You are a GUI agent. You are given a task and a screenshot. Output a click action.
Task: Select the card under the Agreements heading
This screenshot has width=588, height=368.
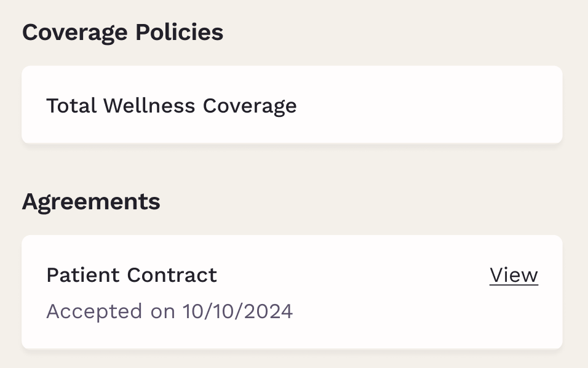[x=292, y=292]
